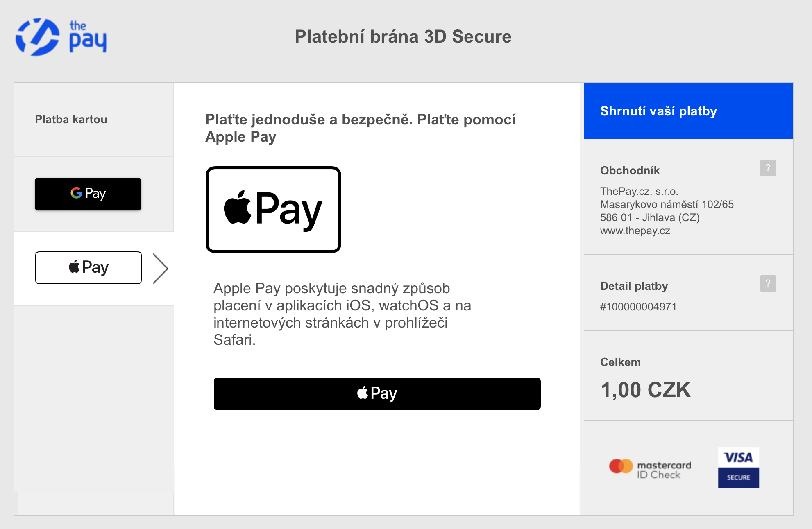Click the total amount 1,00 CZK

click(x=646, y=390)
